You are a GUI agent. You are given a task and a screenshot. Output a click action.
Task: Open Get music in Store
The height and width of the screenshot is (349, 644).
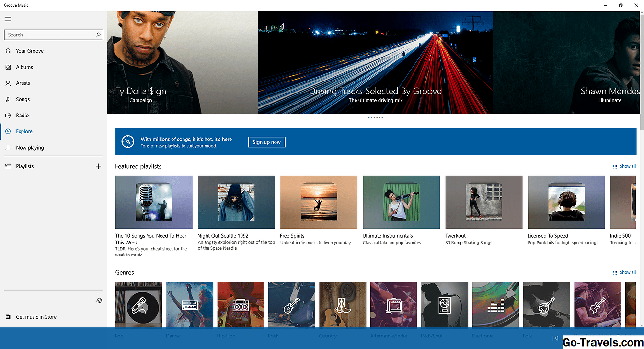point(36,317)
